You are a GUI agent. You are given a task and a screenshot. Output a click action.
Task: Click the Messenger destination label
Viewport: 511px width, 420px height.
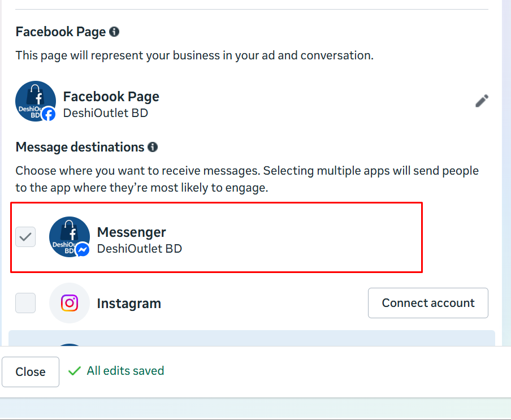pos(131,232)
